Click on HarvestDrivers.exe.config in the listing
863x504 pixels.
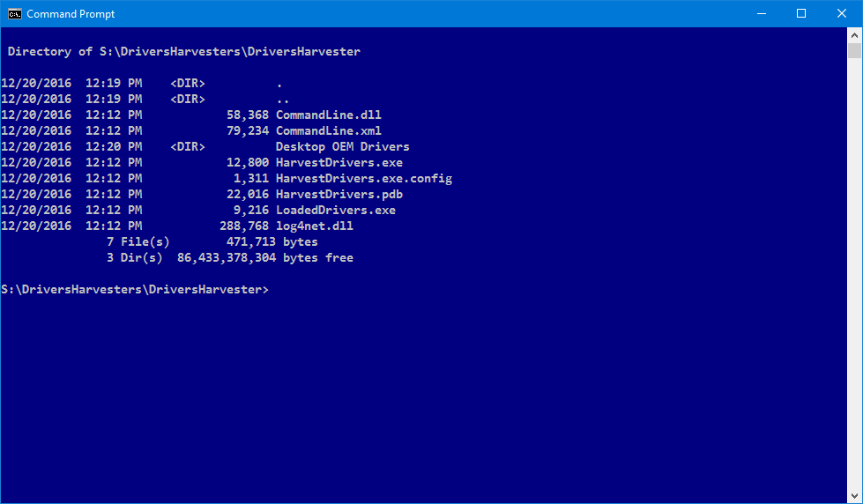(363, 179)
